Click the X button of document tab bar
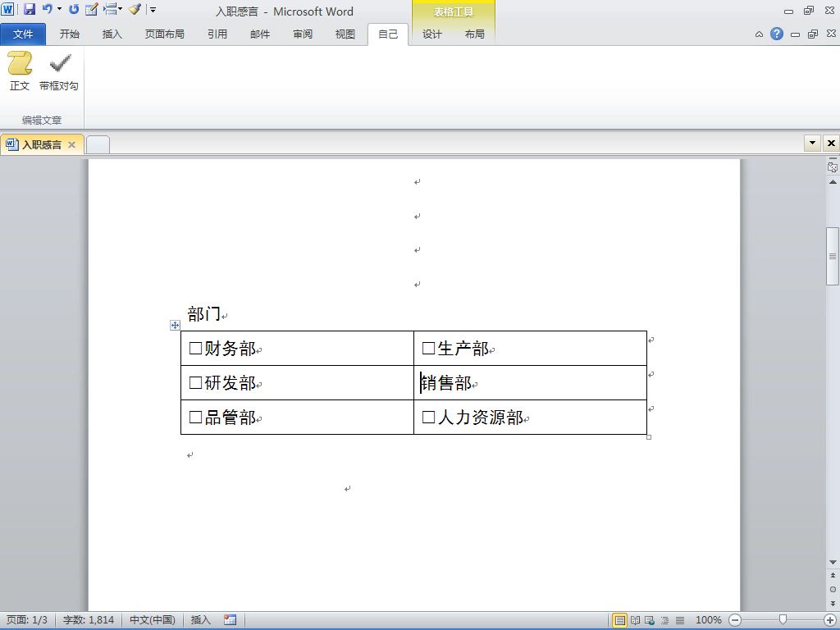This screenshot has height=630, width=840. 831,143
